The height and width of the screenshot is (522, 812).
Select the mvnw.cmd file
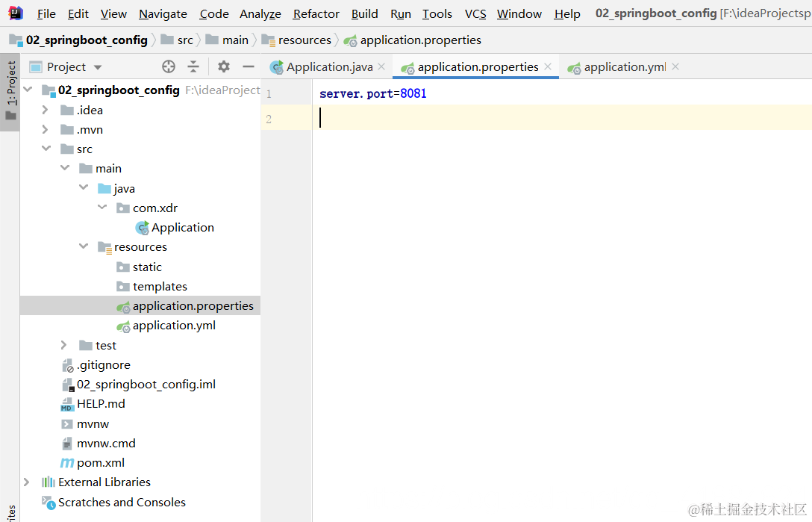106,444
